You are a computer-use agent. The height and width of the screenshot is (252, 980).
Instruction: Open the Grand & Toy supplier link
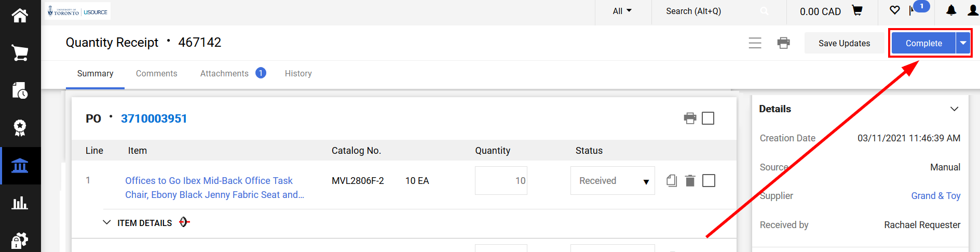click(935, 196)
